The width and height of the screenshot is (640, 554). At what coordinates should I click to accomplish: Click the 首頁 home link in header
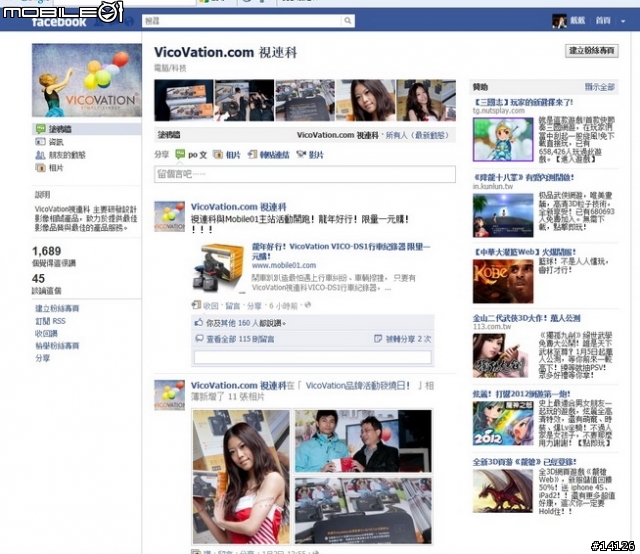coord(602,20)
